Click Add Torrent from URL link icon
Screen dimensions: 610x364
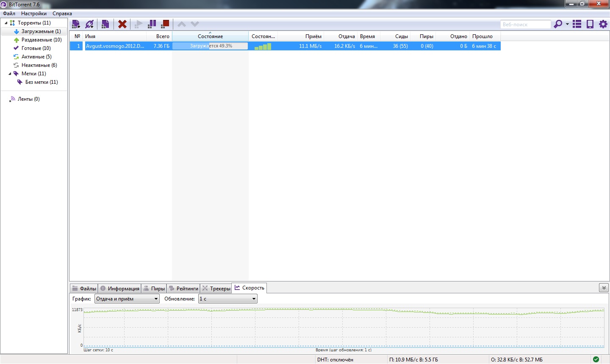pos(89,24)
